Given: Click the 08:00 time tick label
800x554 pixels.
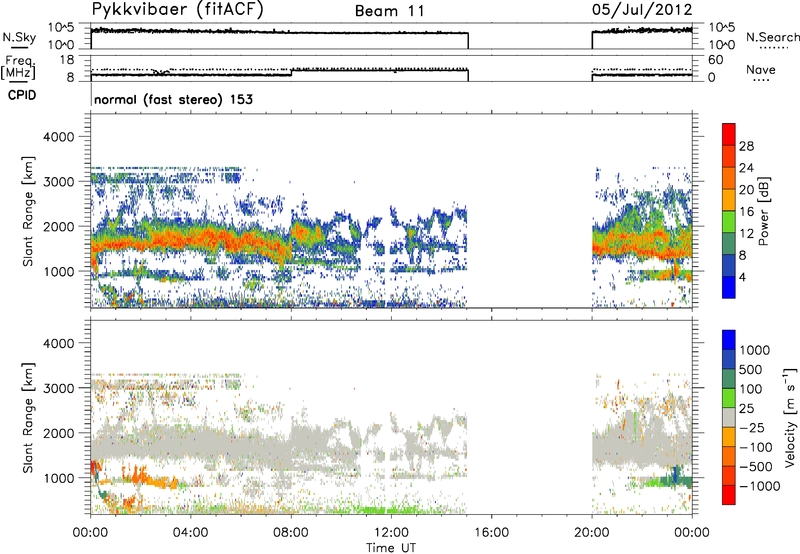Looking at the screenshot, I should pos(290,533).
